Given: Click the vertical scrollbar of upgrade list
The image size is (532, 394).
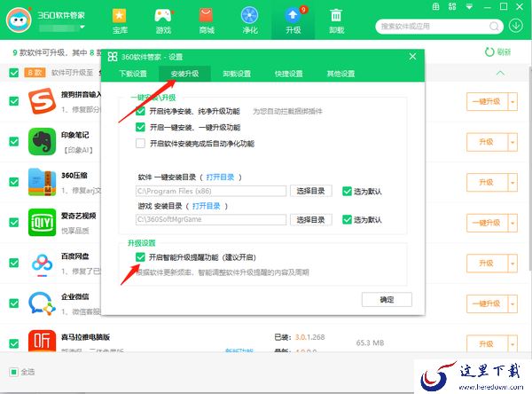Looking at the screenshot, I should tap(530, 168).
